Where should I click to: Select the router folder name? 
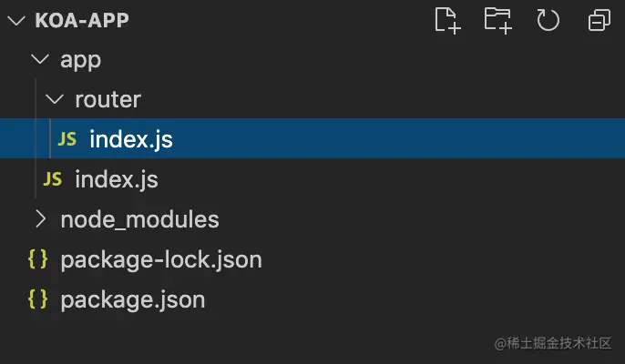point(108,99)
